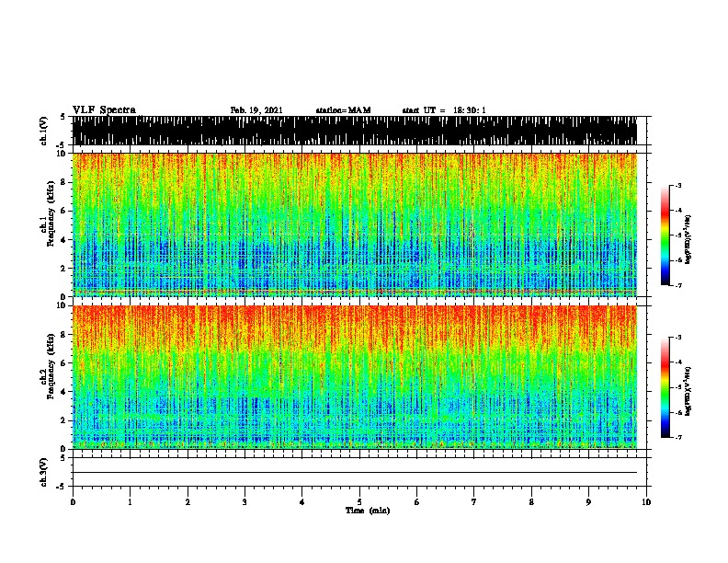This screenshot has height=563, width=728.
Task: Click time axis tick label "10" at bottom right
Action: 646,502
